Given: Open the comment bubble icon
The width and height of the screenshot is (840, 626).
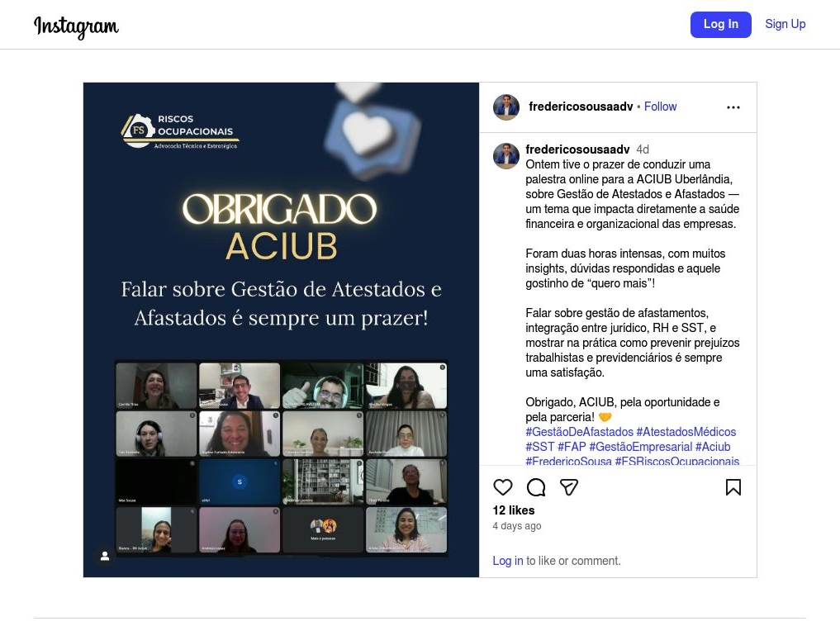Looking at the screenshot, I should 536,487.
